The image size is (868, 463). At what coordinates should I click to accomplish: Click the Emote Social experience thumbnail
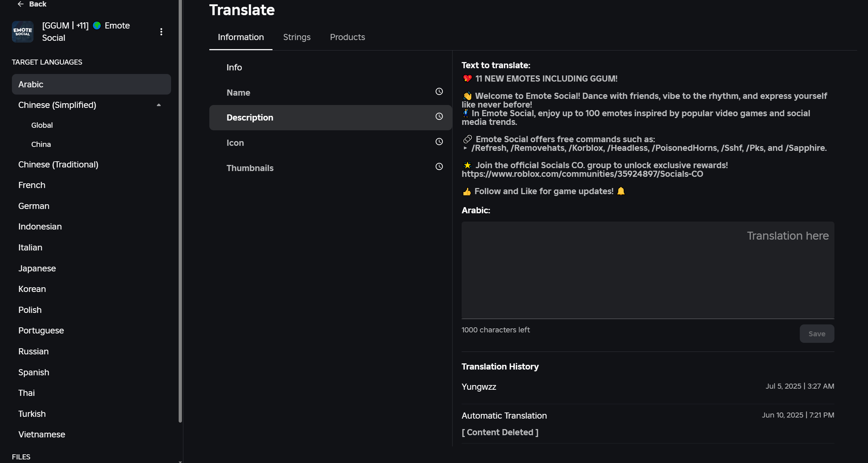pyautogui.click(x=23, y=32)
